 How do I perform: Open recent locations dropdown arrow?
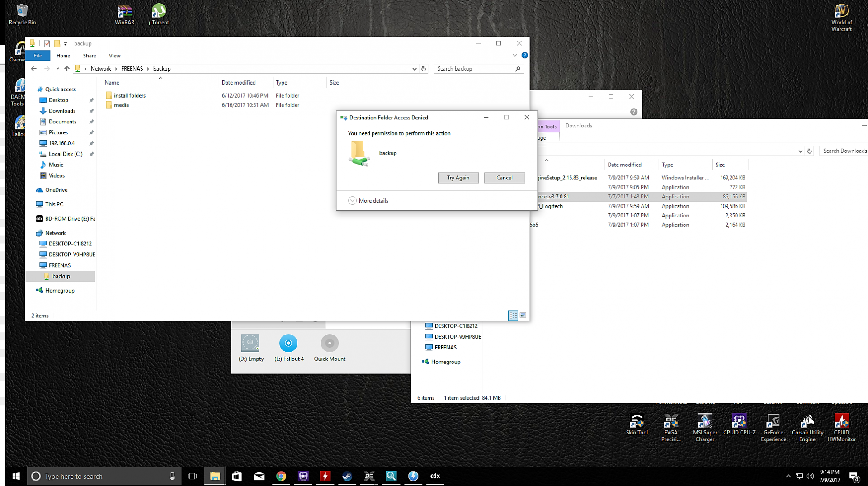pyautogui.click(x=57, y=69)
